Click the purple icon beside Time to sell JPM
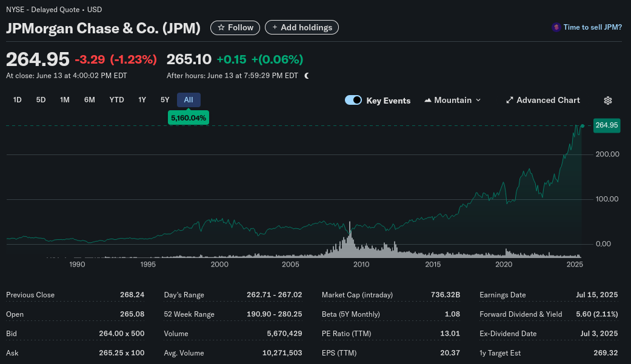631x364 pixels. pos(556,27)
